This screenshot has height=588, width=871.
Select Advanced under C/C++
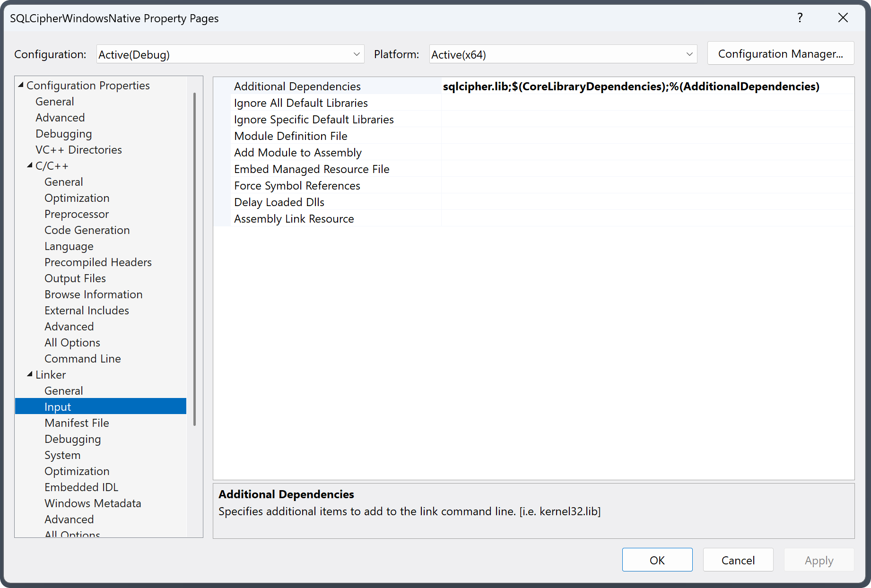(x=69, y=327)
